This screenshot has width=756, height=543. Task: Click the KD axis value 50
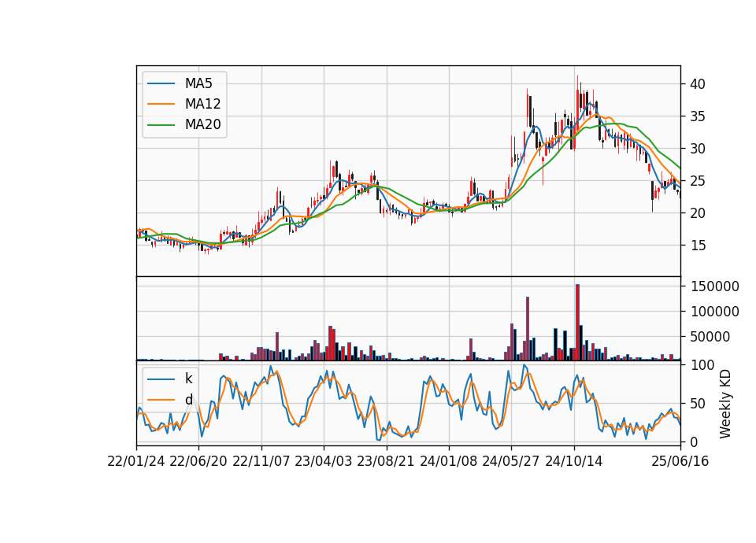pyautogui.click(x=698, y=403)
